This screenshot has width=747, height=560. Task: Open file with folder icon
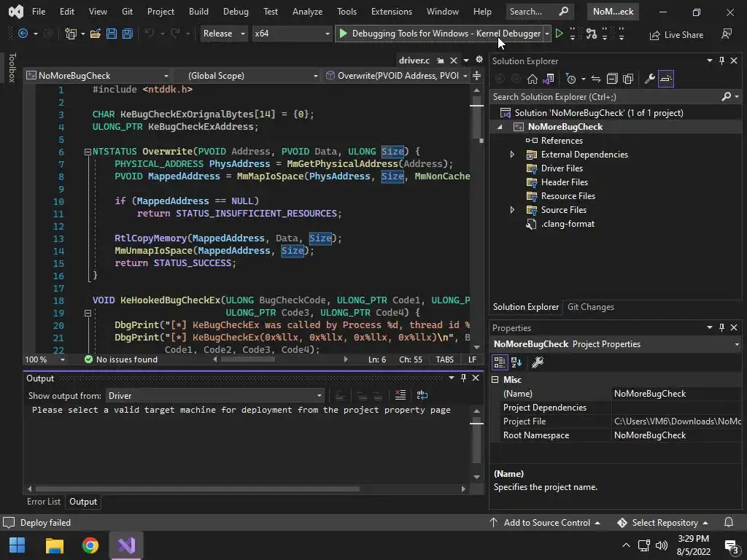point(96,34)
